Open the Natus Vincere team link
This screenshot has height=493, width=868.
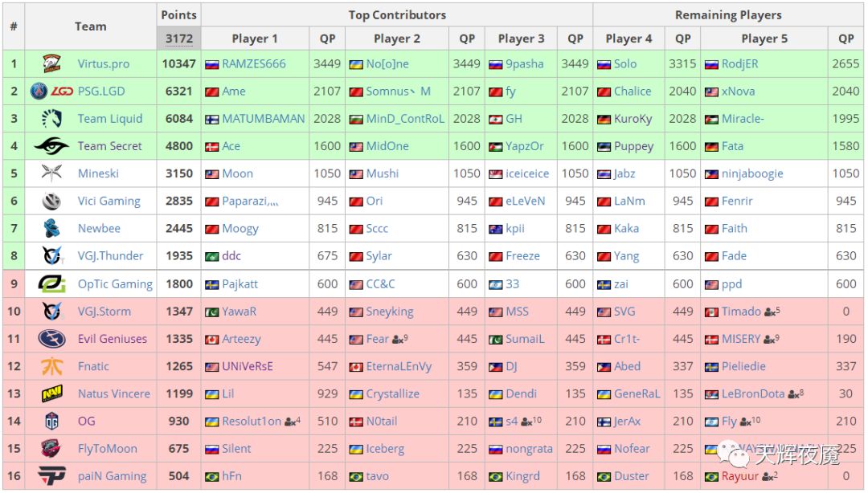click(114, 394)
